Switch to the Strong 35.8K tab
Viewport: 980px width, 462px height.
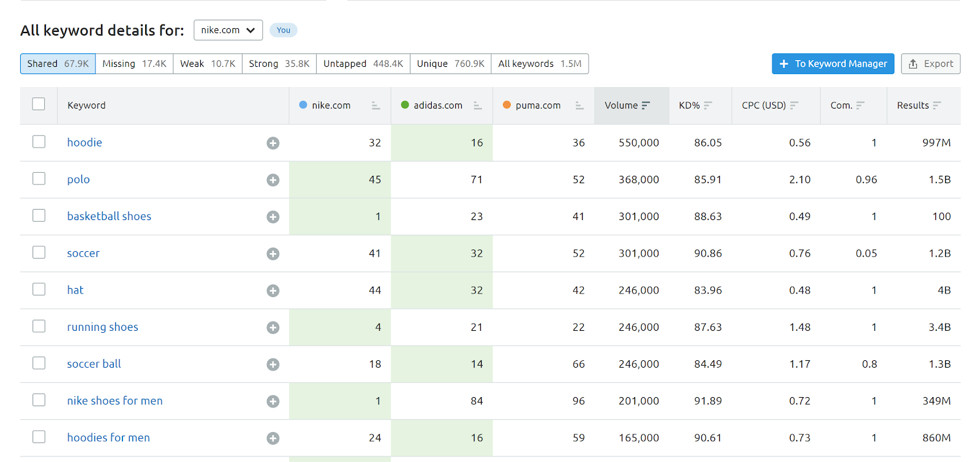click(x=279, y=64)
